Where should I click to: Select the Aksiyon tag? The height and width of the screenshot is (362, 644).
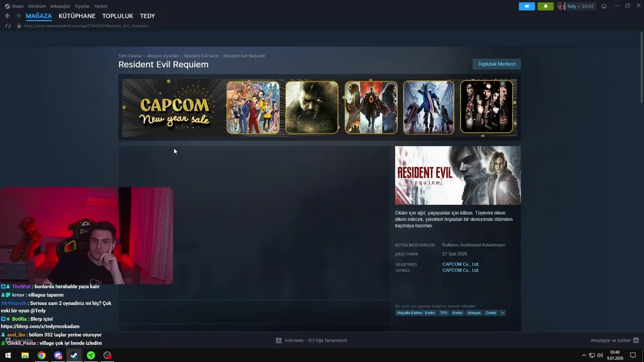[x=473, y=313]
